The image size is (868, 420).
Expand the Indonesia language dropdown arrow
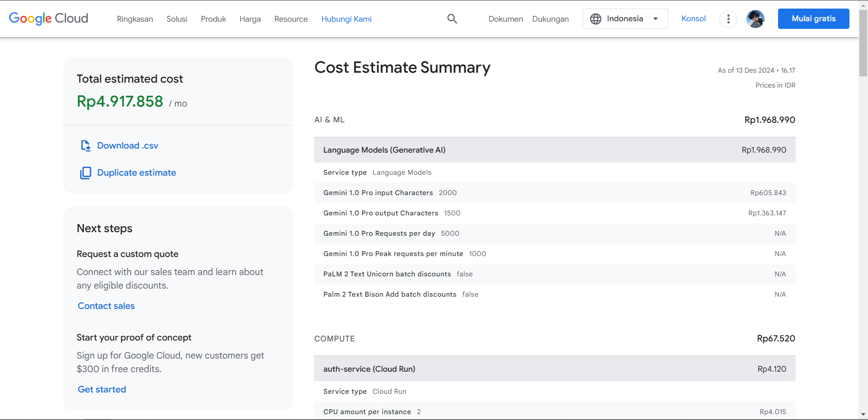coord(656,19)
